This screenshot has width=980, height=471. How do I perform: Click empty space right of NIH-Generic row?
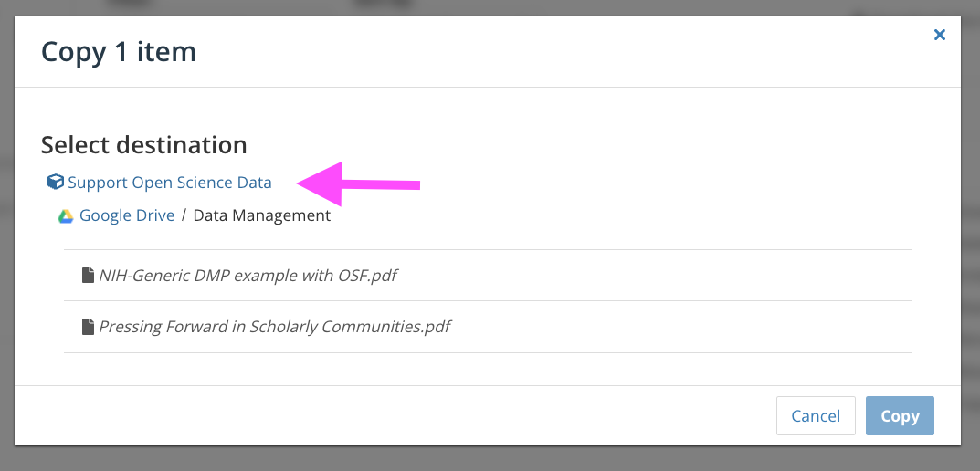click(655, 276)
